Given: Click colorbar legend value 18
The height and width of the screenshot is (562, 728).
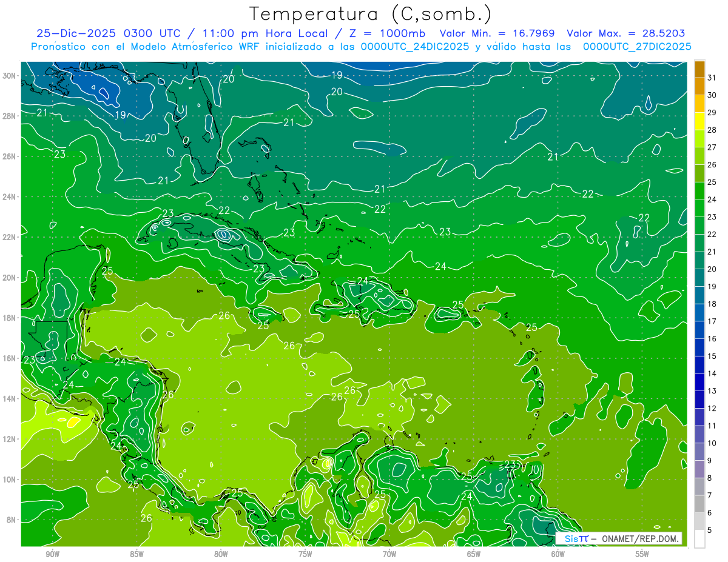Looking at the screenshot, I should click(712, 304).
